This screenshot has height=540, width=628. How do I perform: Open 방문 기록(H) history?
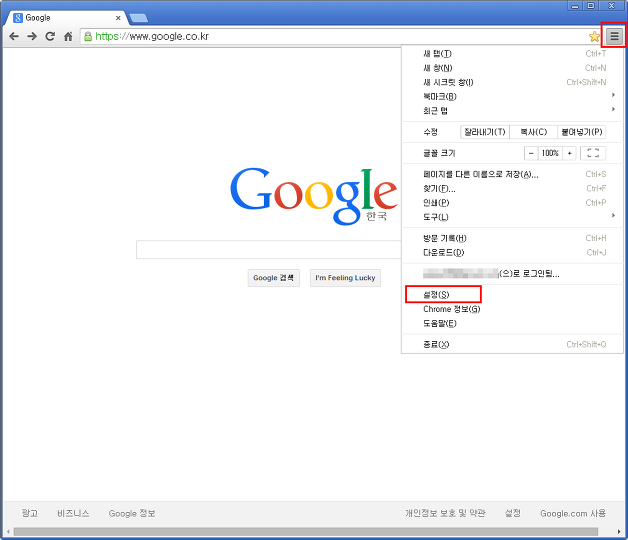pos(512,238)
